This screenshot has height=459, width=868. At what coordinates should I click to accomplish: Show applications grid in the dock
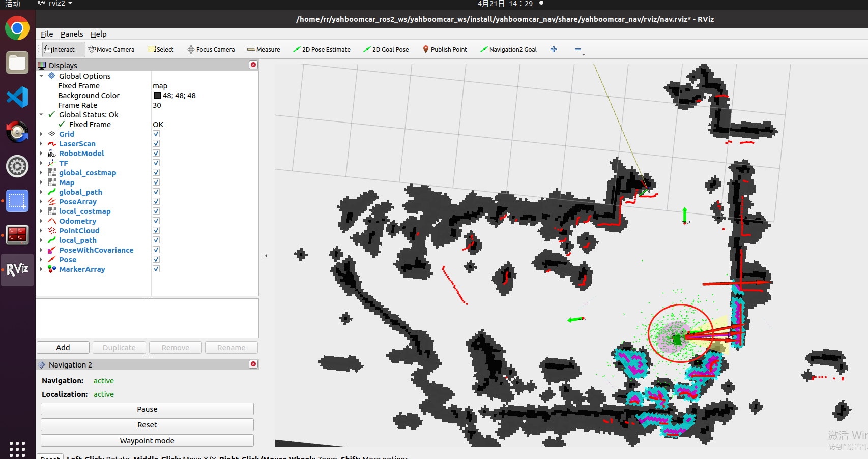pyautogui.click(x=17, y=449)
